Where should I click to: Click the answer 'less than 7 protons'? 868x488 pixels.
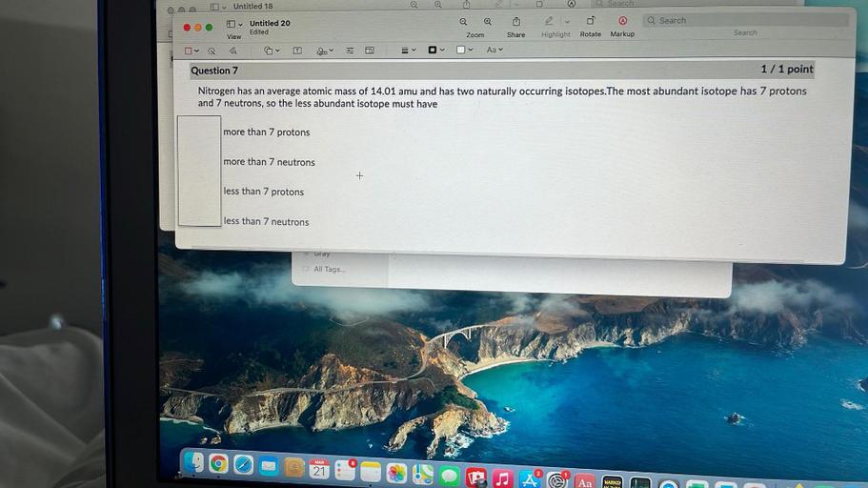coord(264,192)
